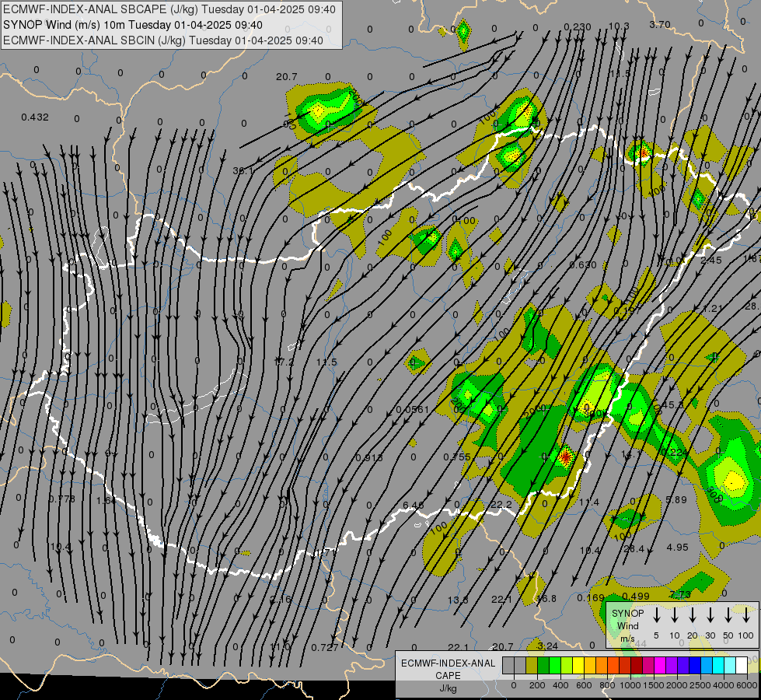
Task: Click the map value '7.73'
Action: [679, 594]
